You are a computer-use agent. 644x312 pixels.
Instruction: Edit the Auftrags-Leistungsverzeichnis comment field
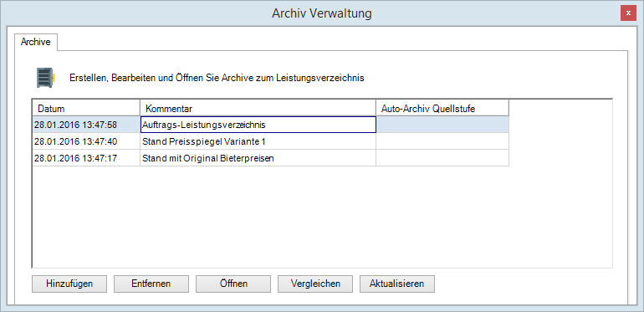(x=258, y=125)
